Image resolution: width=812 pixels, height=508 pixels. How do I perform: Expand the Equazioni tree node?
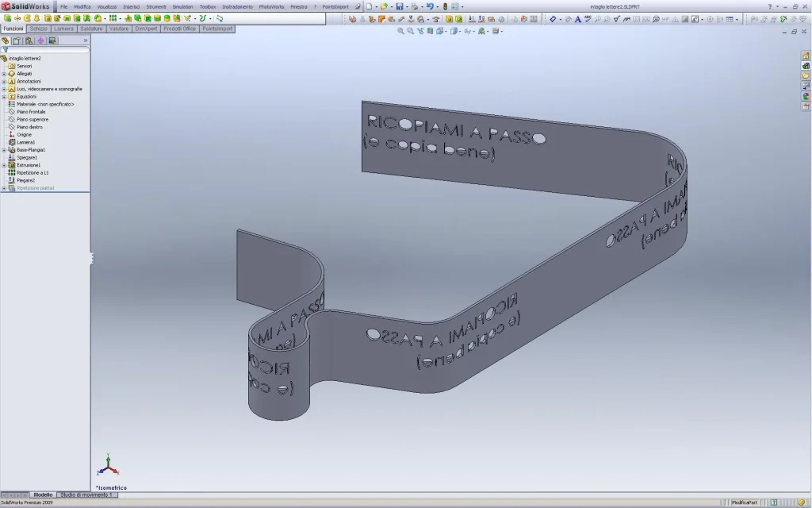4,96
